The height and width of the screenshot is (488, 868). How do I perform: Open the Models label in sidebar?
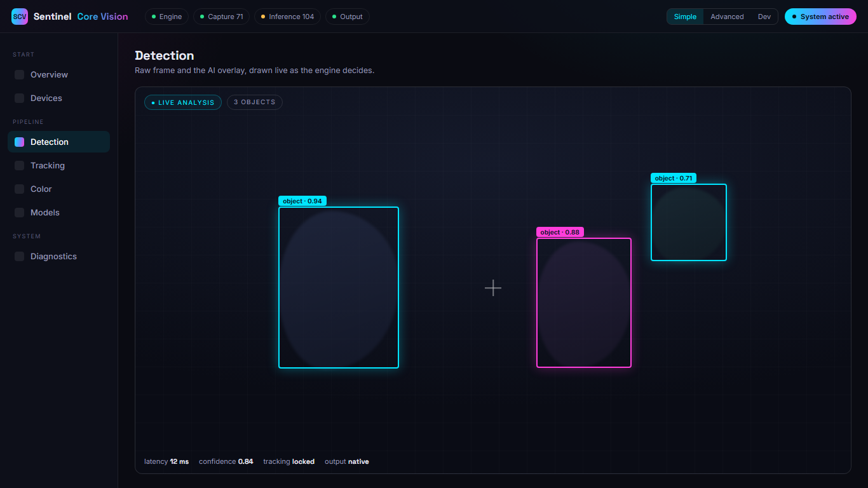click(45, 213)
